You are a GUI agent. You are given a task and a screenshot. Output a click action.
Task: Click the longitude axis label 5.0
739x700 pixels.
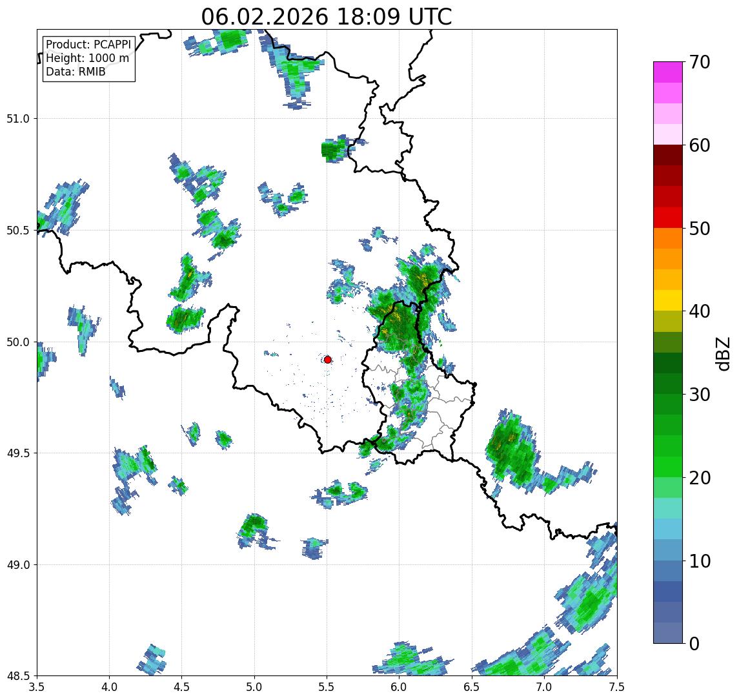[x=254, y=687]
